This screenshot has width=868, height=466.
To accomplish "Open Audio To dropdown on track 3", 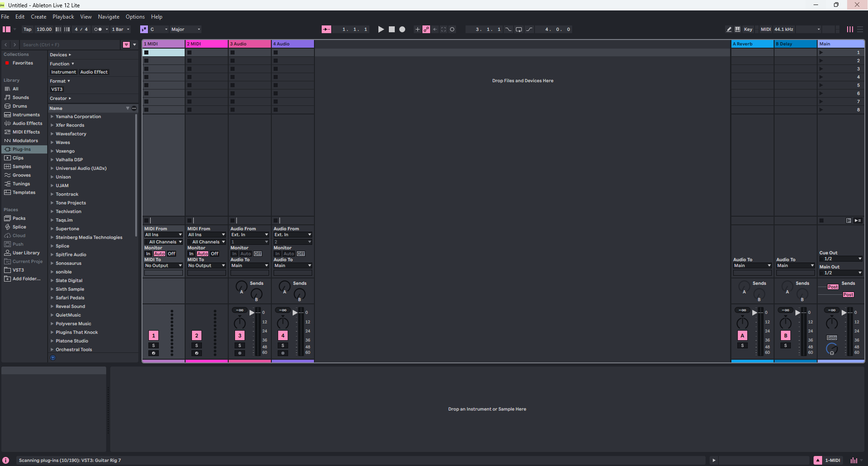I will pos(250,266).
